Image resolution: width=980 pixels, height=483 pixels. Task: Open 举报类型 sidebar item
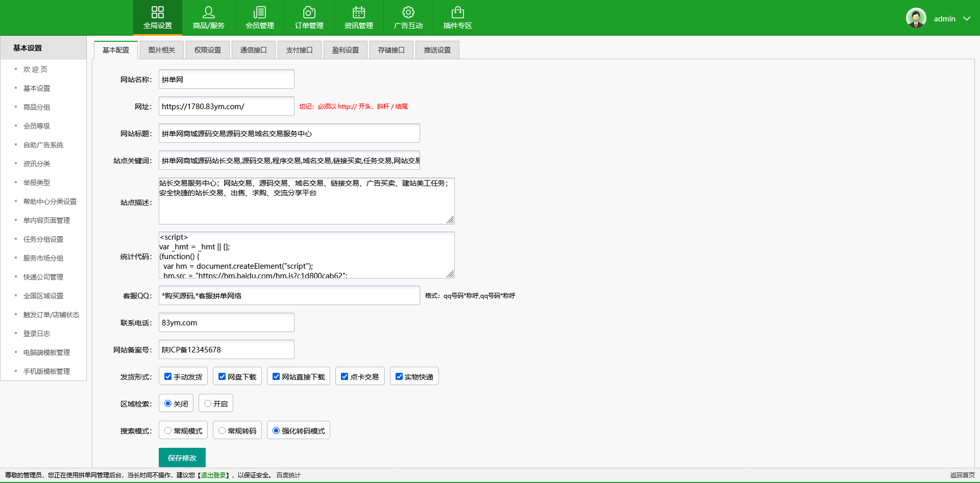[x=37, y=183]
